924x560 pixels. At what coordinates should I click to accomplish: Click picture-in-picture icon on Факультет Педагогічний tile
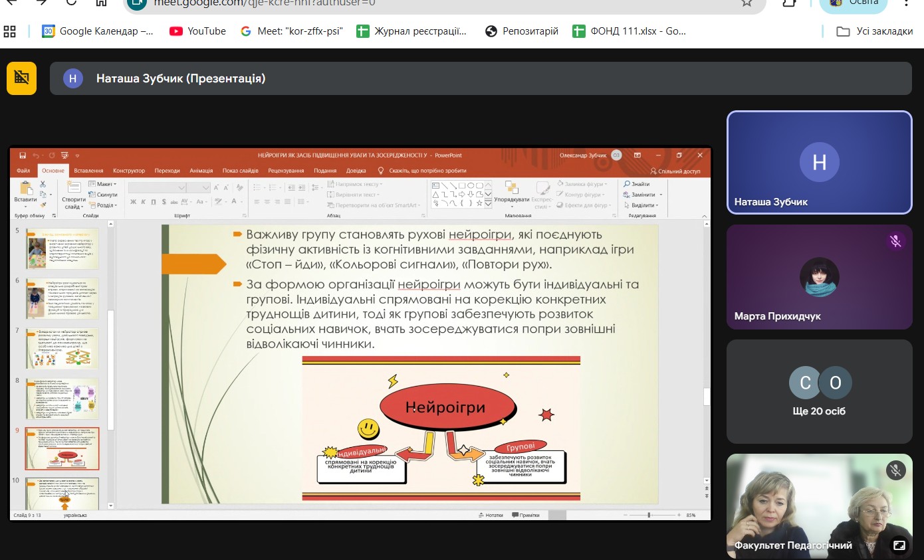tap(899, 545)
